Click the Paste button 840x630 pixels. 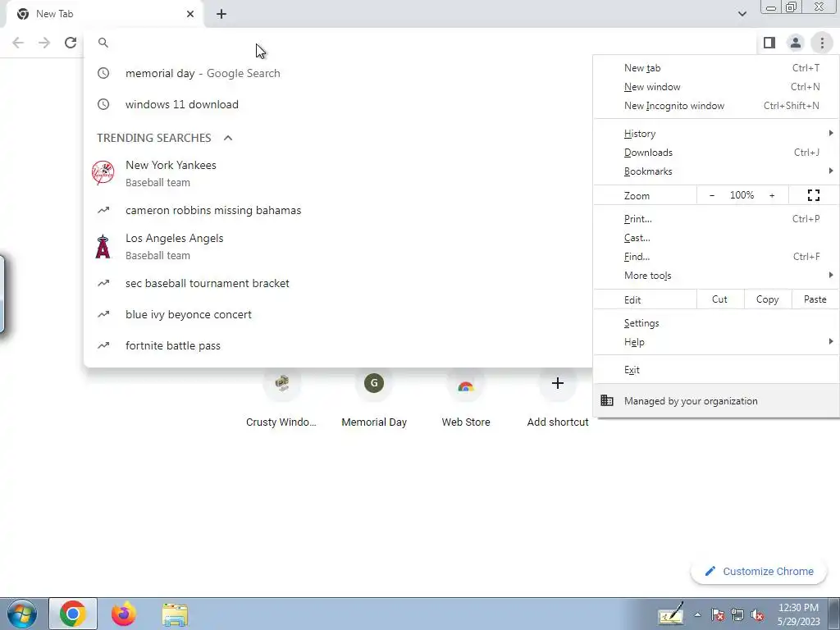coord(815,299)
